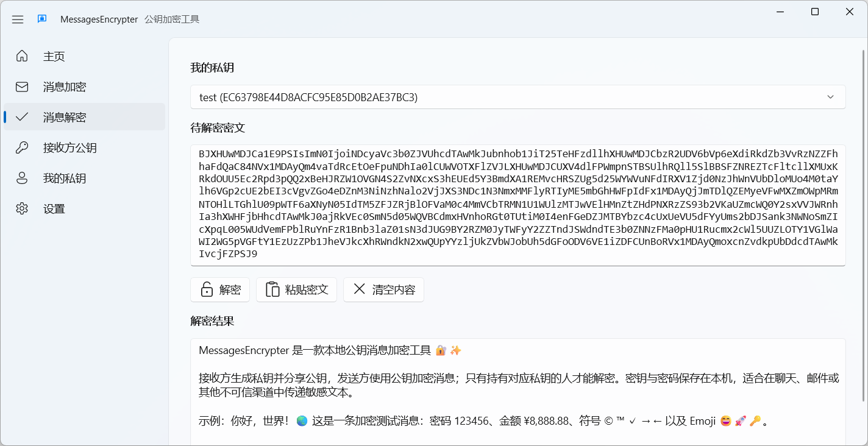Maximize the MessagesEncrypter window
The image size is (868, 446).
click(815, 12)
